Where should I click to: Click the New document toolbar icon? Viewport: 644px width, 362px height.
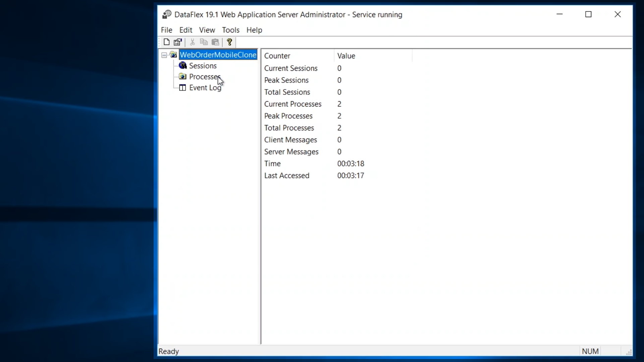pos(167,42)
